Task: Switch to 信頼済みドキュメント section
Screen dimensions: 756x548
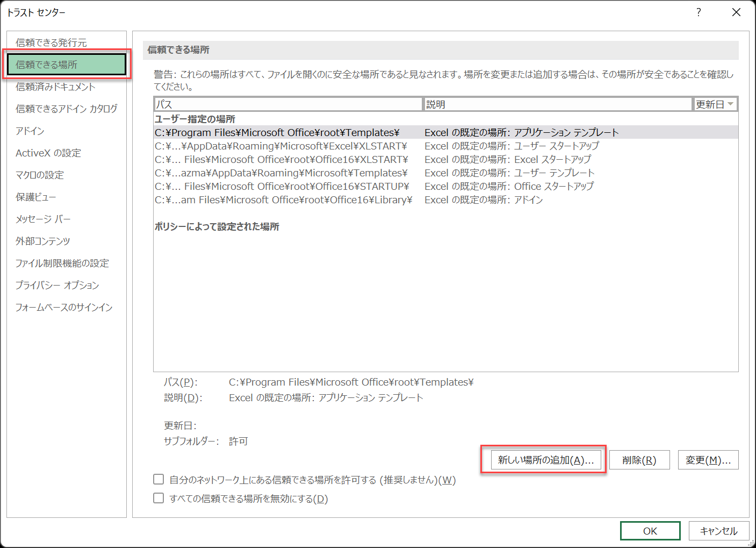Action: click(55, 87)
